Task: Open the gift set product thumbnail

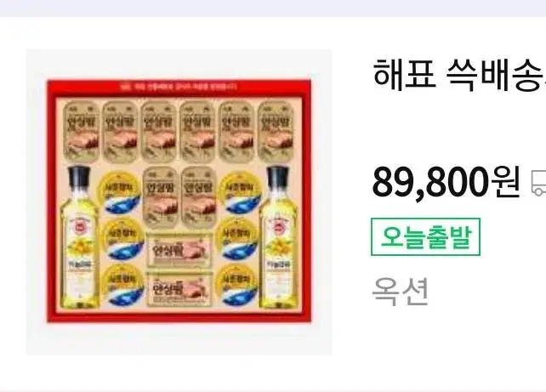Action: [179, 202]
